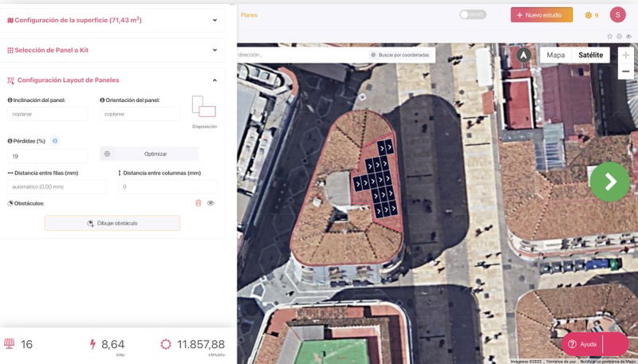Screen dimensions: 638x364
Task: Click the Disposición panel layout icon
Action: point(204,107)
